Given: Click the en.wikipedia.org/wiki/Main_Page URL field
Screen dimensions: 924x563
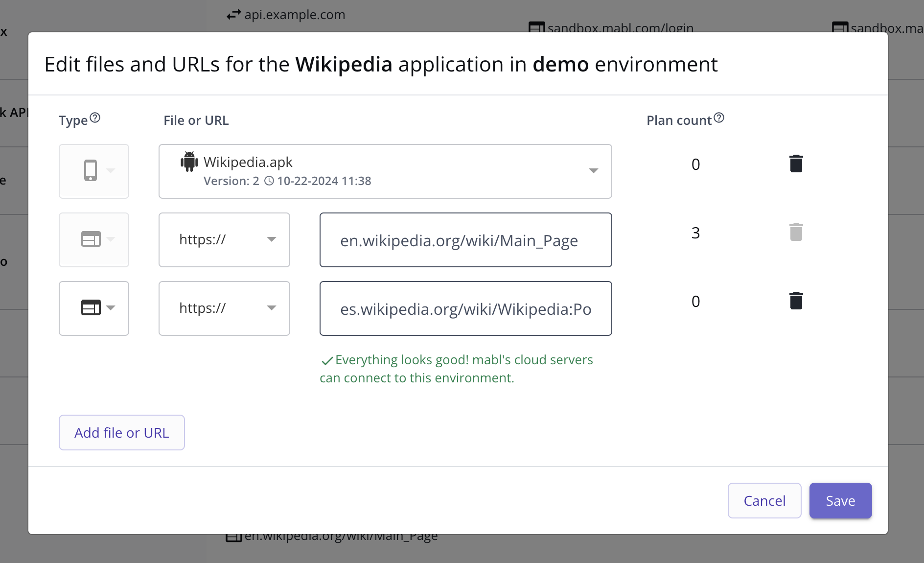Looking at the screenshot, I should tap(465, 239).
